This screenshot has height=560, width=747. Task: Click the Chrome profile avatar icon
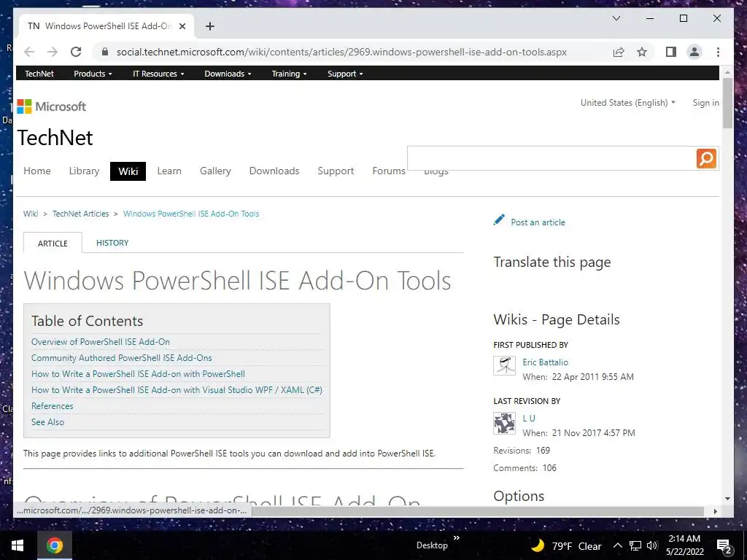[694, 52]
